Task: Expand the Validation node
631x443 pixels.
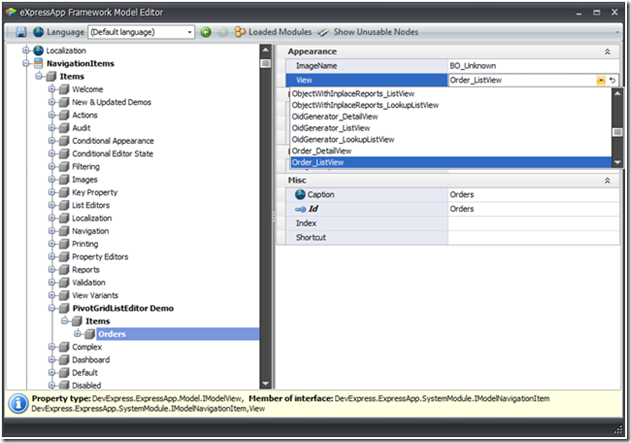Action: [x=52, y=282]
